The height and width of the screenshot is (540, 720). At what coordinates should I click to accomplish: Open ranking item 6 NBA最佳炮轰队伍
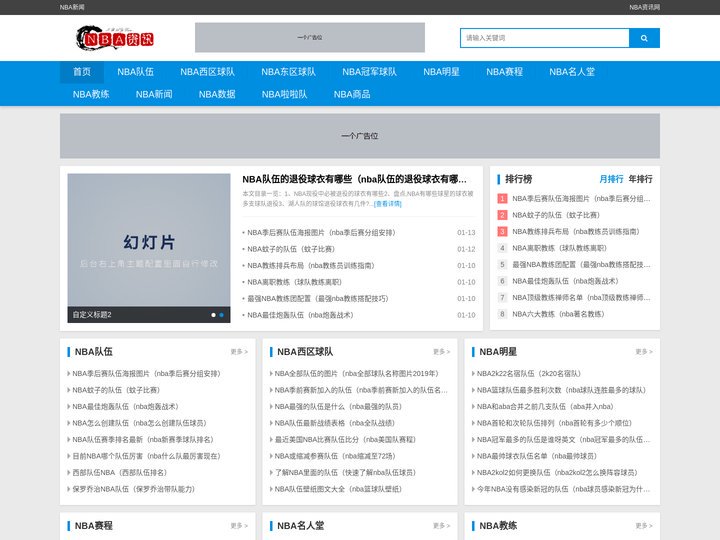(565, 281)
